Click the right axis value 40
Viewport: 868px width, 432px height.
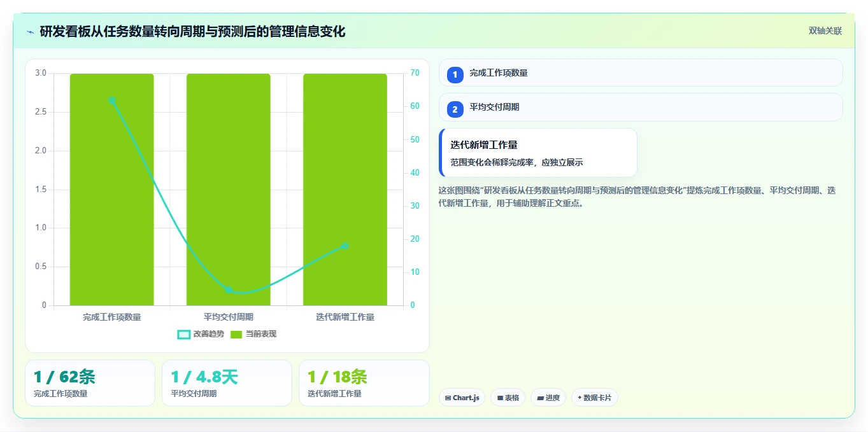415,173
